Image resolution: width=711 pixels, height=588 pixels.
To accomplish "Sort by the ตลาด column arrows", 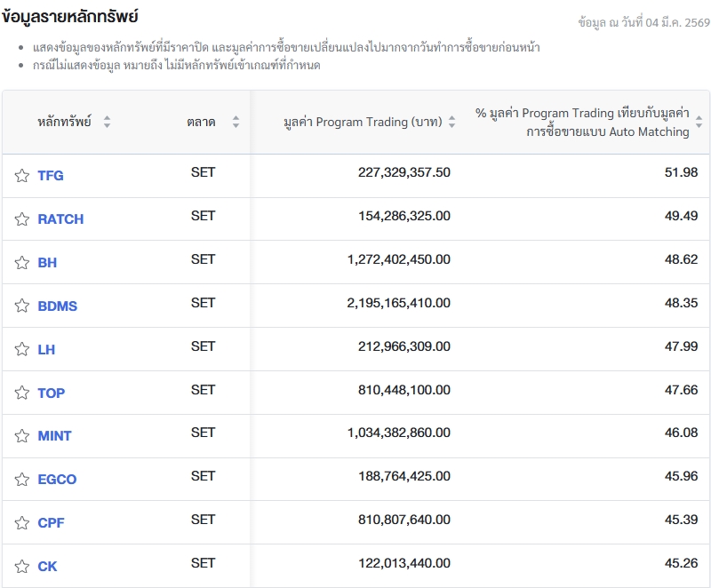I will click(236, 123).
